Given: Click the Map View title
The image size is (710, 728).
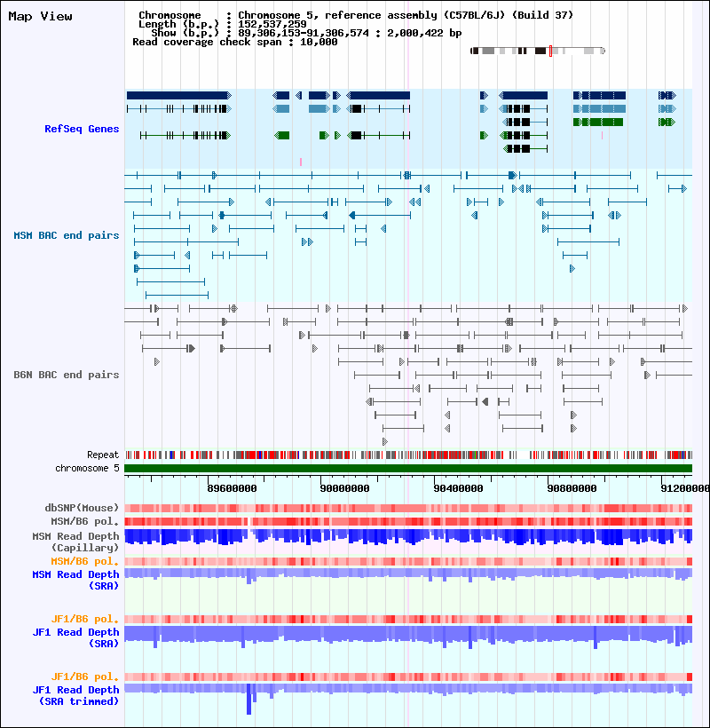Looking at the screenshot, I should pyautogui.click(x=40, y=16).
